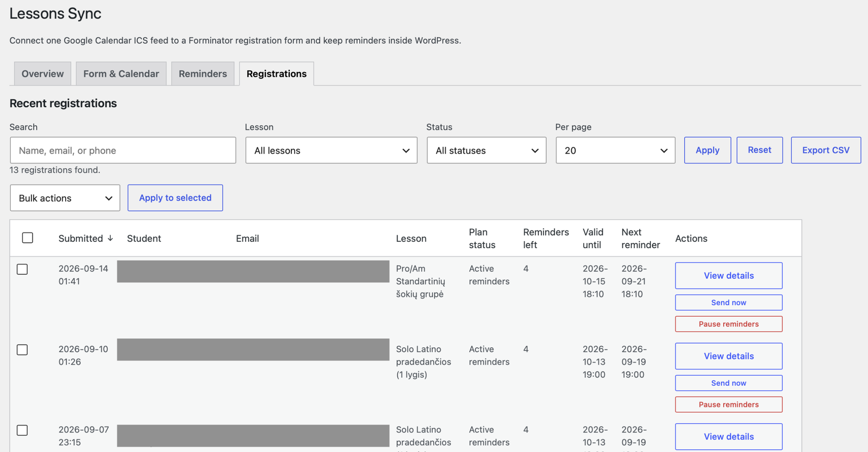Screen dimensions: 868x452
Task: Open the All statuses dropdown
Action: coord(487,150)
